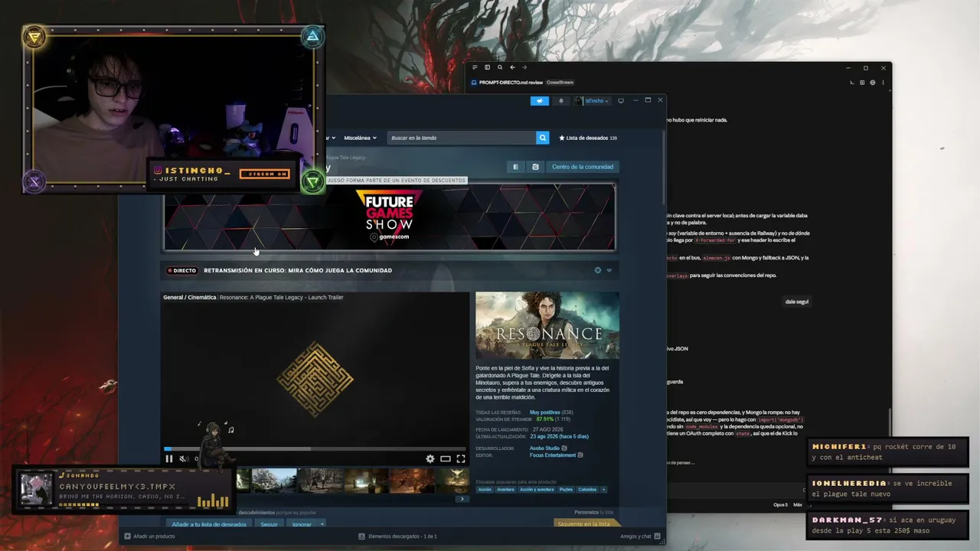Image resolution: width=980 pixels, height=551 pixels.
Task: Click the store search magnifier button
Action: click(543, 138)
